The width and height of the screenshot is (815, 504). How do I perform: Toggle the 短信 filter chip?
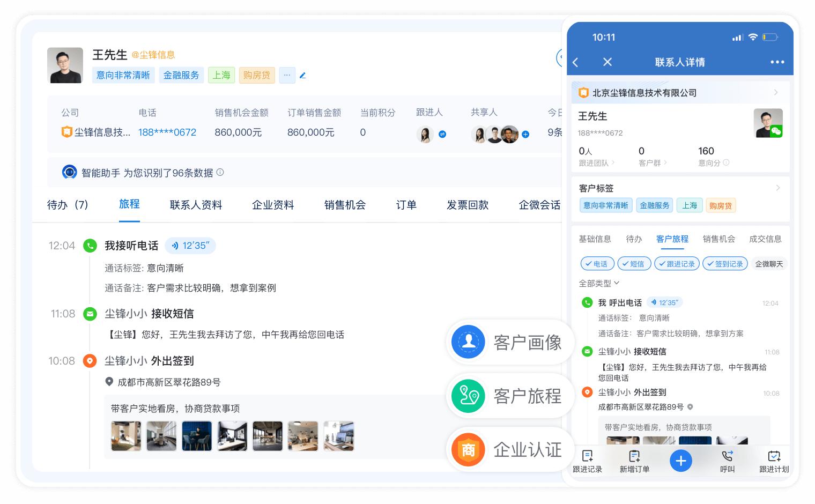click(634, 264)
